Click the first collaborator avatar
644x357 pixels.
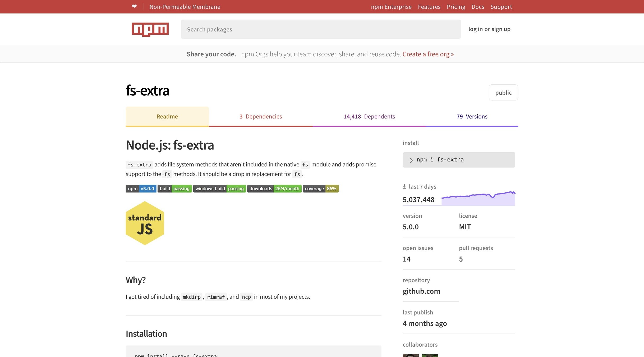pyautogui.click(x=411, y=355)
